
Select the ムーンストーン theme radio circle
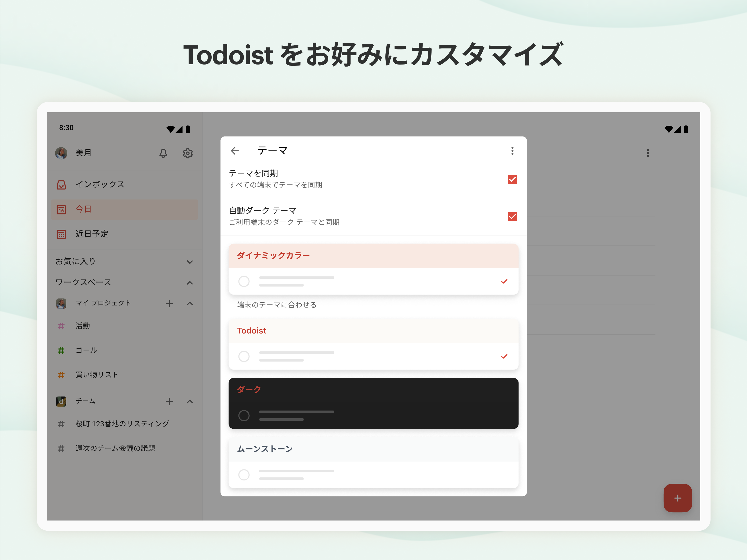click(x=244, y=475)
